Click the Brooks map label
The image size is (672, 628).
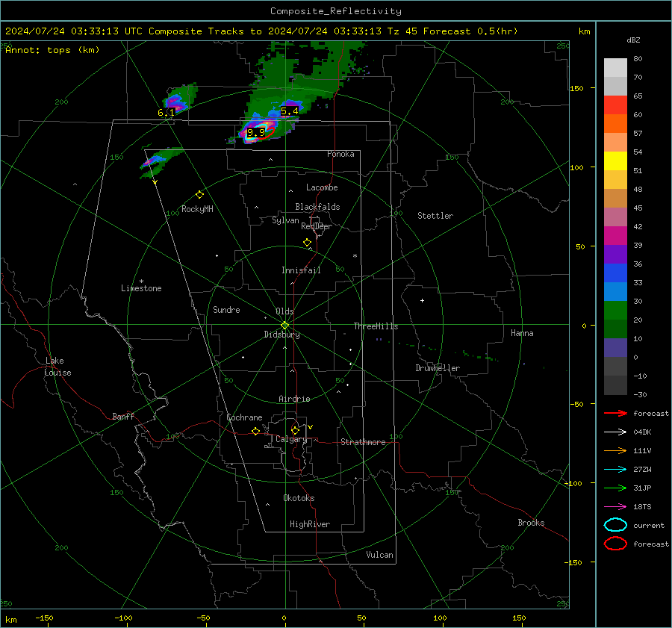[531, 523]
